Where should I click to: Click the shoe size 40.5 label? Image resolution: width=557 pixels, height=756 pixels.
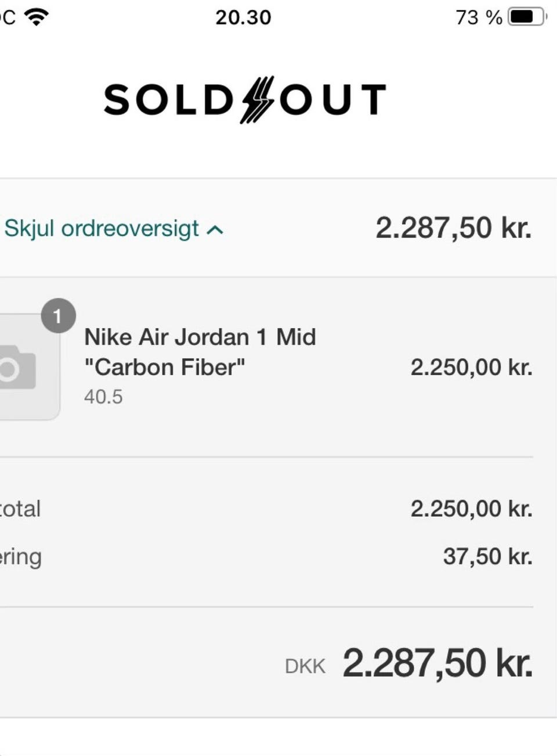pos(103,397)
